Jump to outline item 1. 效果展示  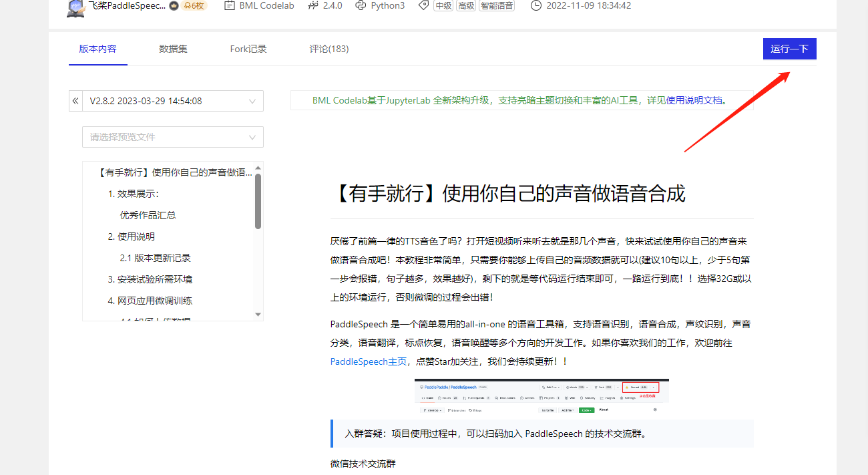coord(134,194)
